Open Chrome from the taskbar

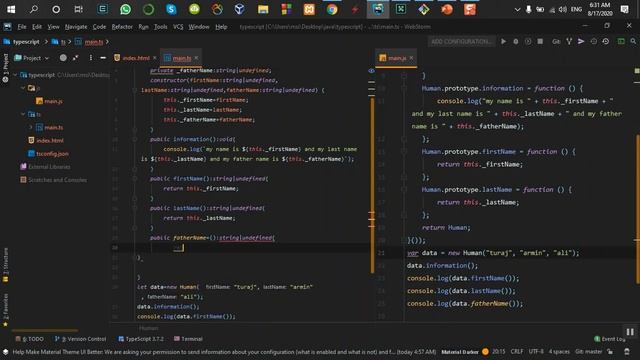point(332,9)
